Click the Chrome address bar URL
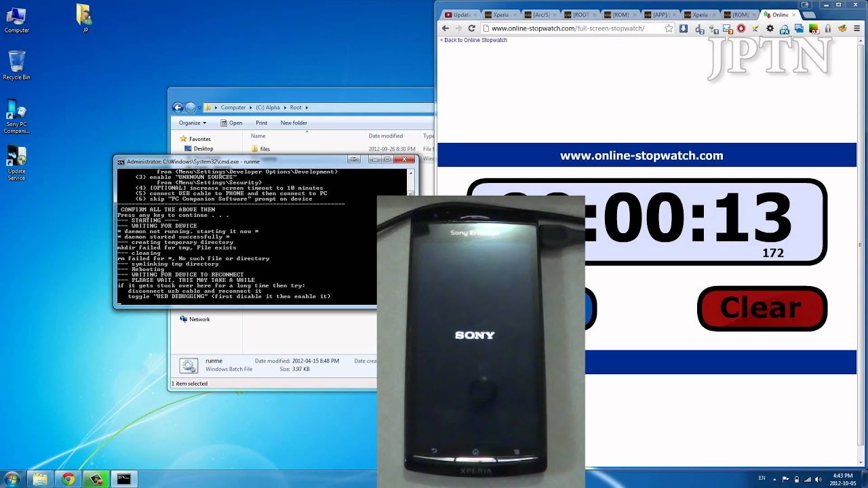 [568, 28]
